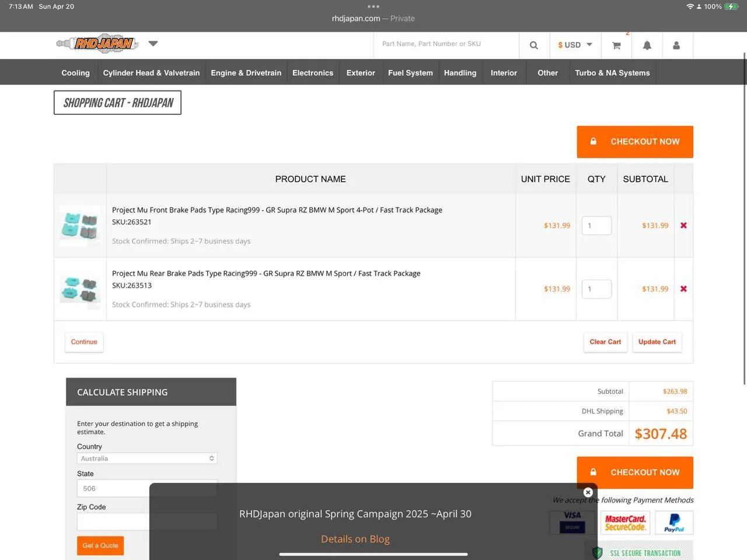Screen dimensions: 747x560
Task: Remove Front Brake Pads with red X
Action: click(683, 226)
